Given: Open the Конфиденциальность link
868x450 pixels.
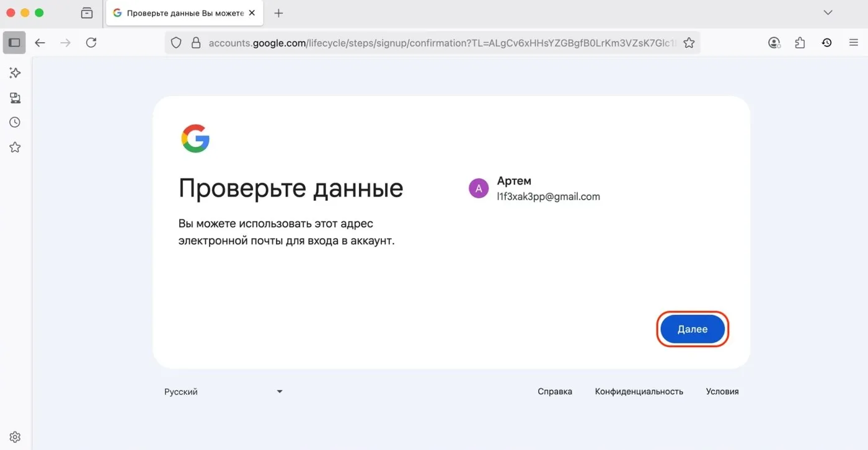Looking at the screenshot, I should click(x=639, y=392).
